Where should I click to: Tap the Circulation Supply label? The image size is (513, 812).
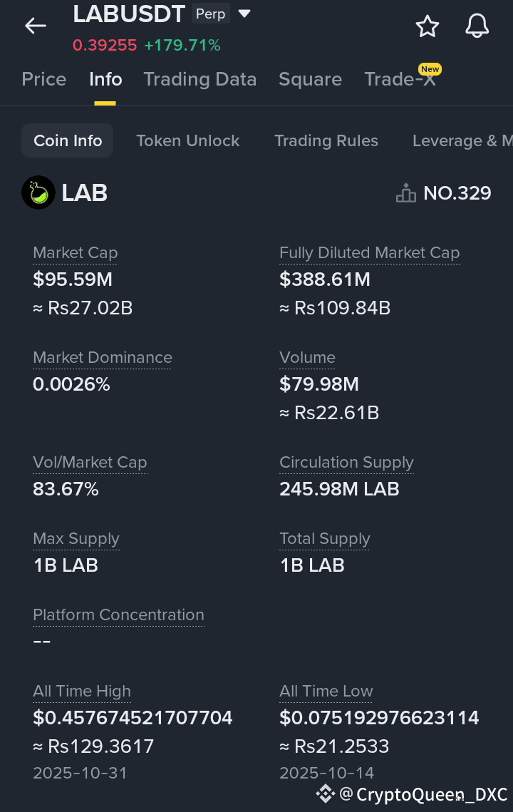pos(346,463)
